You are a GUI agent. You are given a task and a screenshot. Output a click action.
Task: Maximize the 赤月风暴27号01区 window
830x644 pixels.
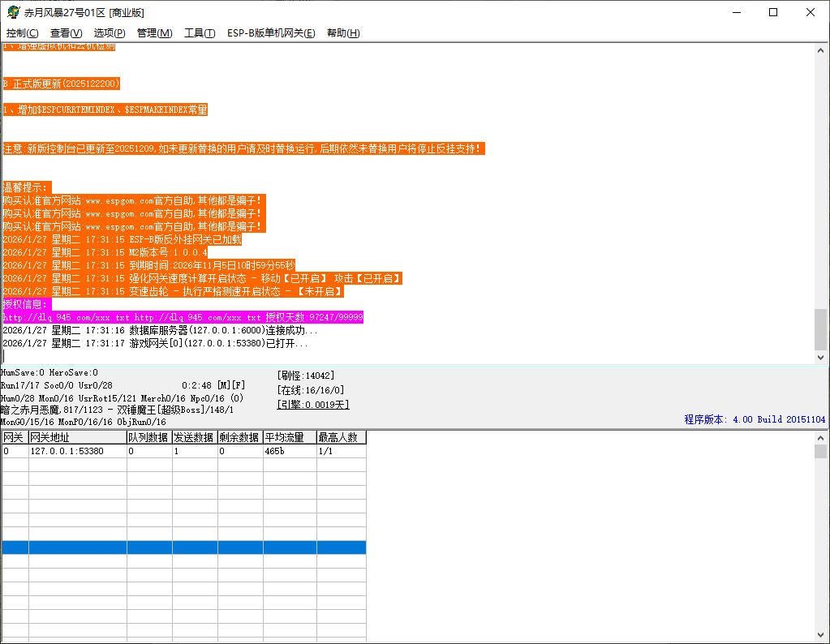(772, 12)
